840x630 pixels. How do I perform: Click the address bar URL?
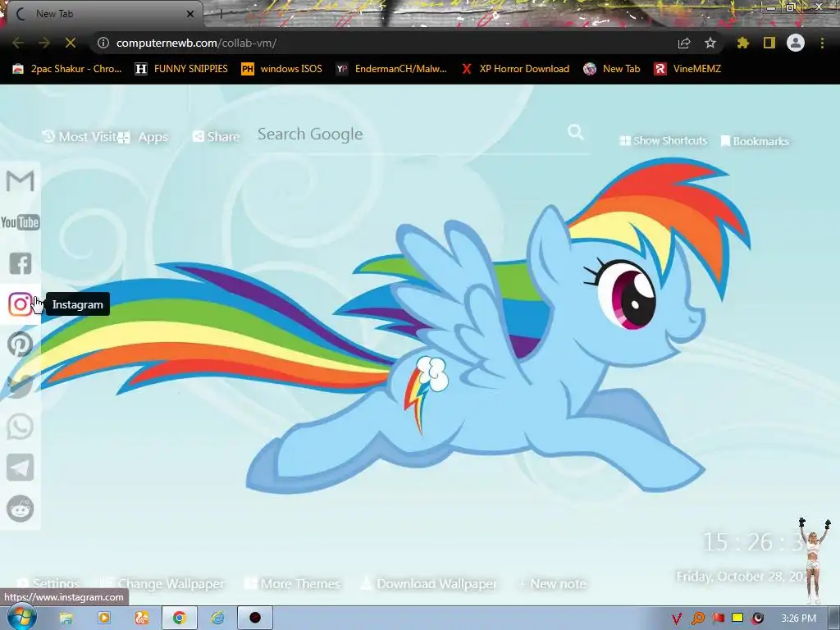pos(196,43)
